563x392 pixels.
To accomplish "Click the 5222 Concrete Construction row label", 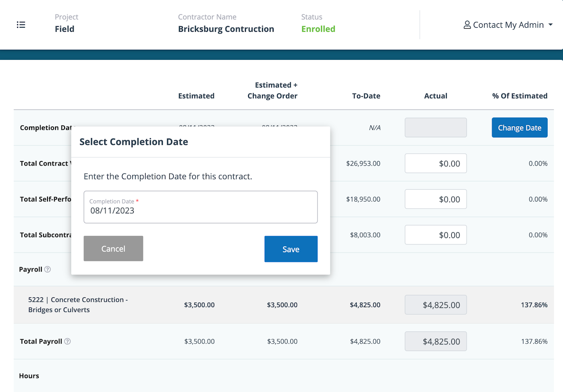I will click(78, 304).
